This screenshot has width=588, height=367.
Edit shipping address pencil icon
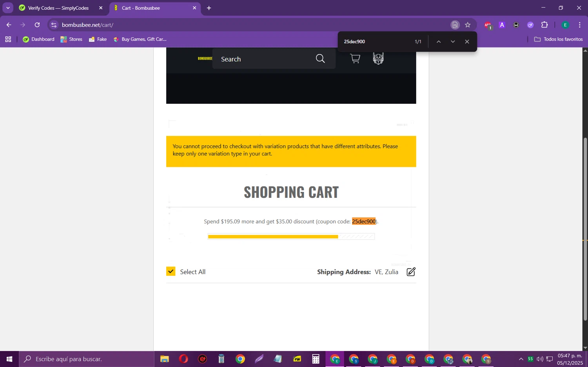pos(411,272)
